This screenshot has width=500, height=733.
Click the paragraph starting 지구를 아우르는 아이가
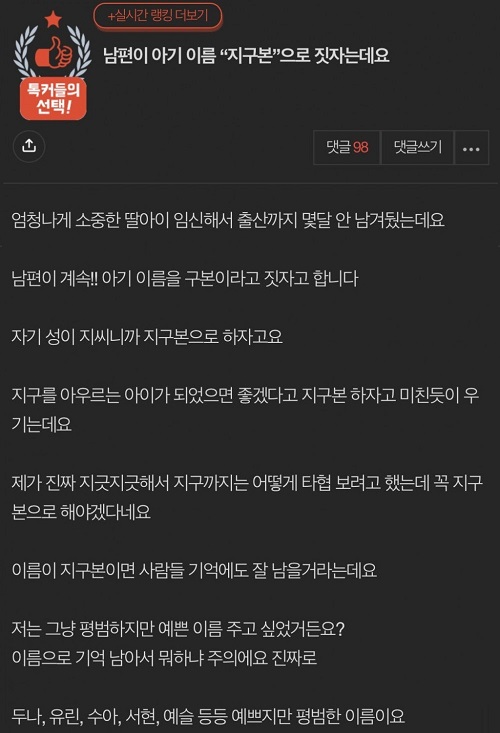(245, 410)
